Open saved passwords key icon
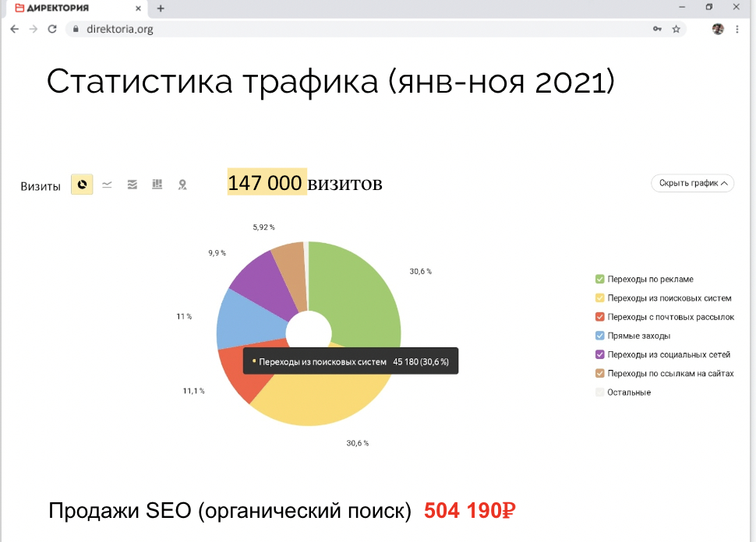This screenshot has height=542, width=756. click(657, 29)
